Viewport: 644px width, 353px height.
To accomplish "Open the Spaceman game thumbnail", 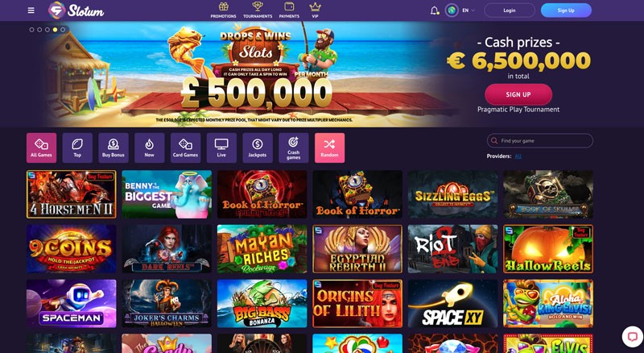I will 72,304.
